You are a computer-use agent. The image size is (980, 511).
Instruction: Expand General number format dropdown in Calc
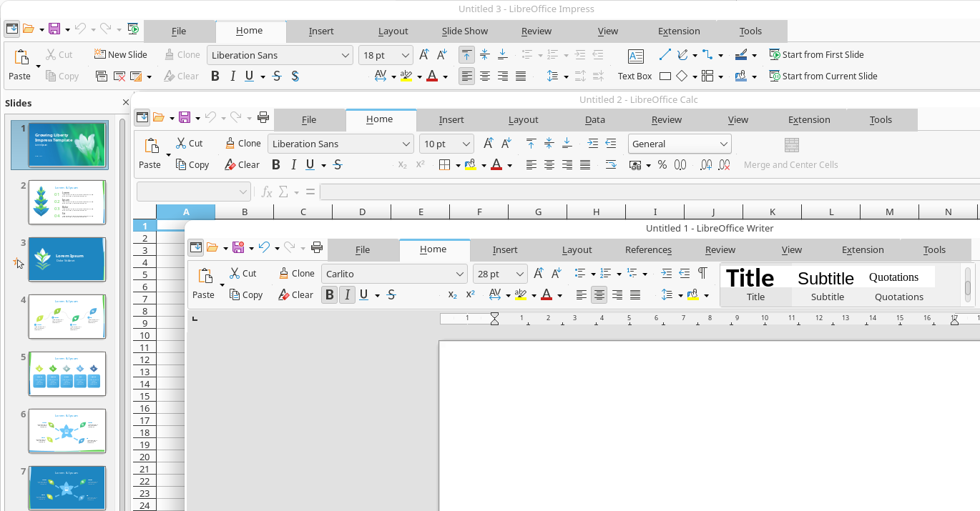pyautogui.click(x=722, y=144)
